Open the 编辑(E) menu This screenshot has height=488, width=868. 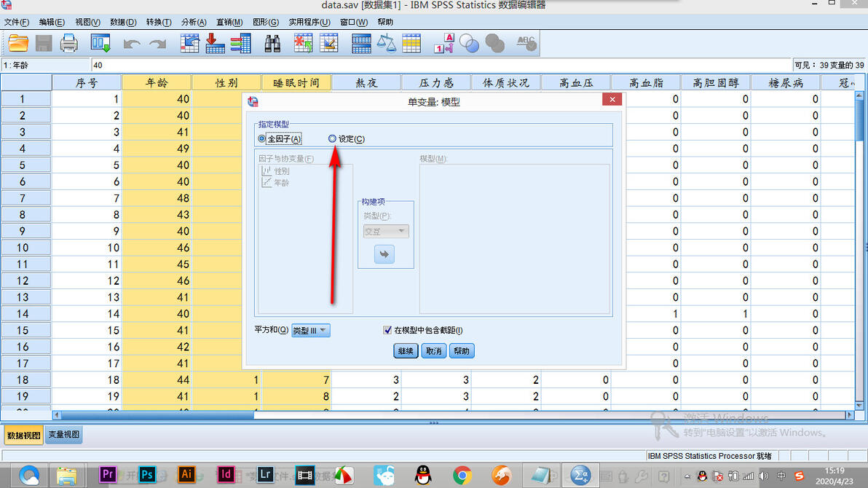click(x=52, y=22)
